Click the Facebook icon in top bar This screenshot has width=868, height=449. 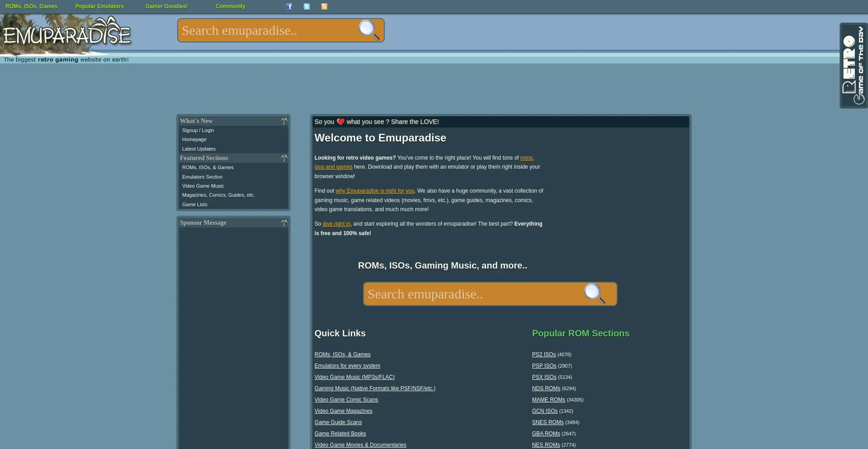(289, 6)
